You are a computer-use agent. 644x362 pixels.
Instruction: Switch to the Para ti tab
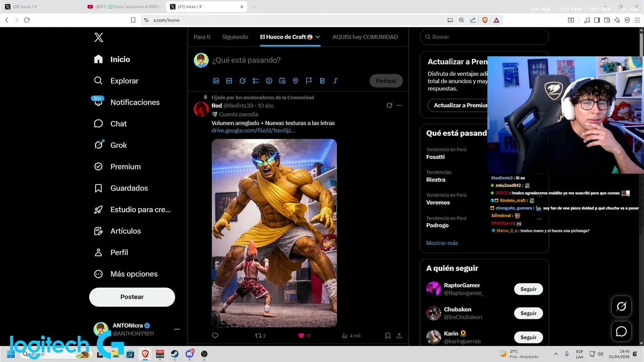(202, 37)
